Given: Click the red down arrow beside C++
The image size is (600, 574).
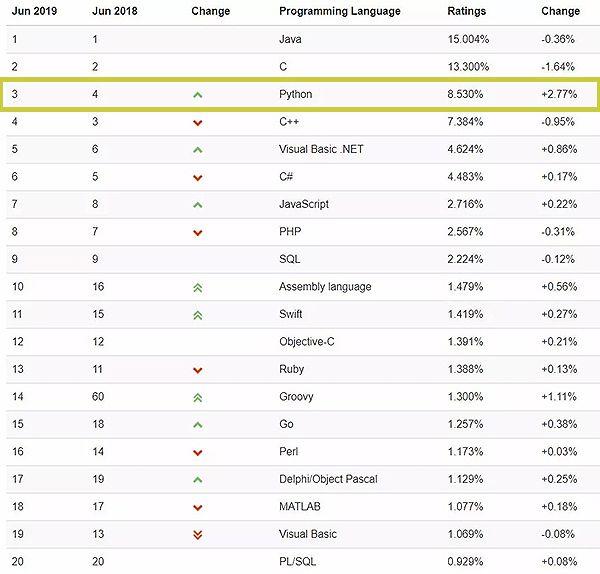Looking at the screenshot, I should tap(197, 123).
